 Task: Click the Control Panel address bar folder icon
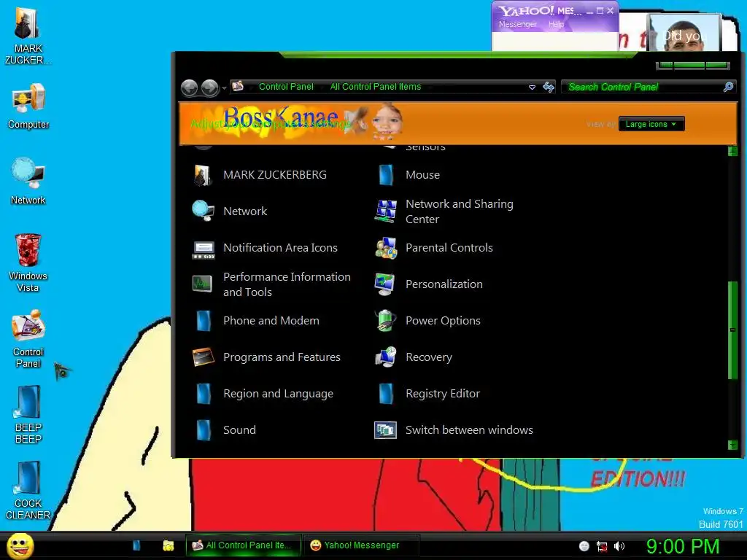(238, 86)
